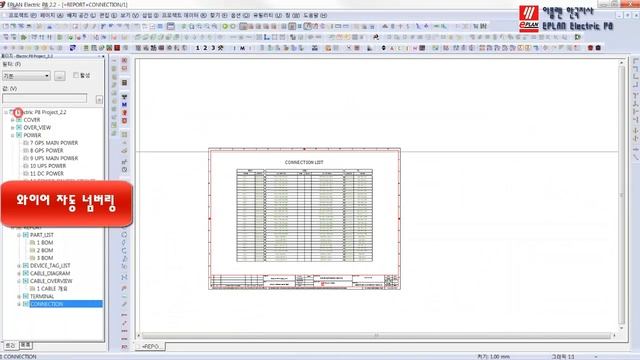This screenshot has width=640, height=360.
Task: Expand the CABLE_DIAGRAM tree node
Action: pyautogui.click(x=19, y=273)
